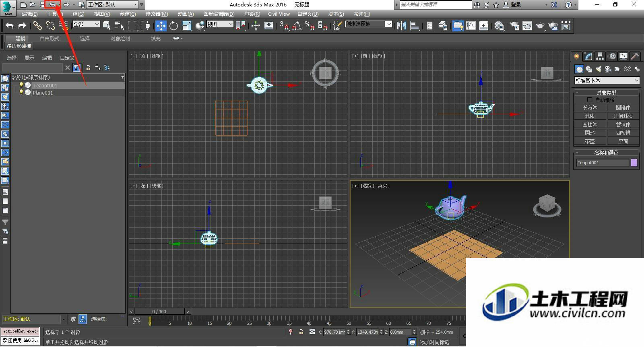Click the Select and Link chain icon
Screen dimensions: 644x347
click(37, 26)
